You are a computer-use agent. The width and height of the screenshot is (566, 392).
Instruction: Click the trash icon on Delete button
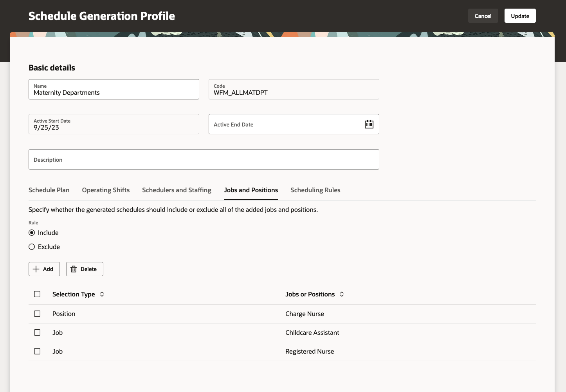coord(74,269)
